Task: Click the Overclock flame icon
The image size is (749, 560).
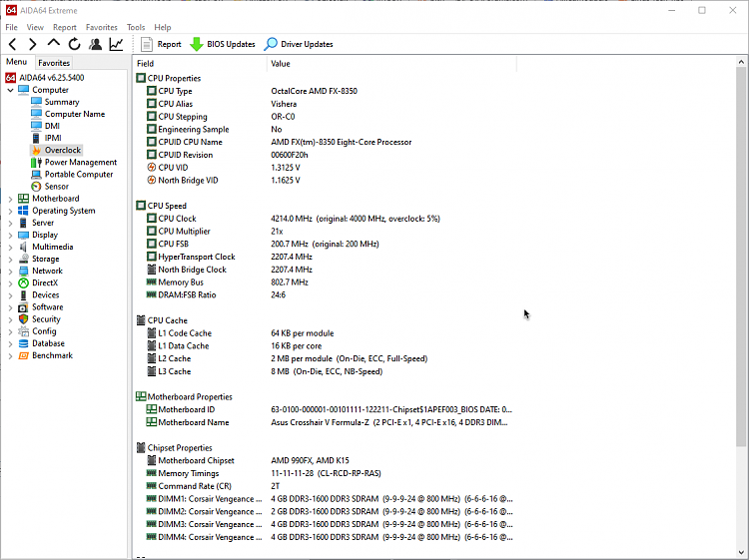Action: coord(36,150)
